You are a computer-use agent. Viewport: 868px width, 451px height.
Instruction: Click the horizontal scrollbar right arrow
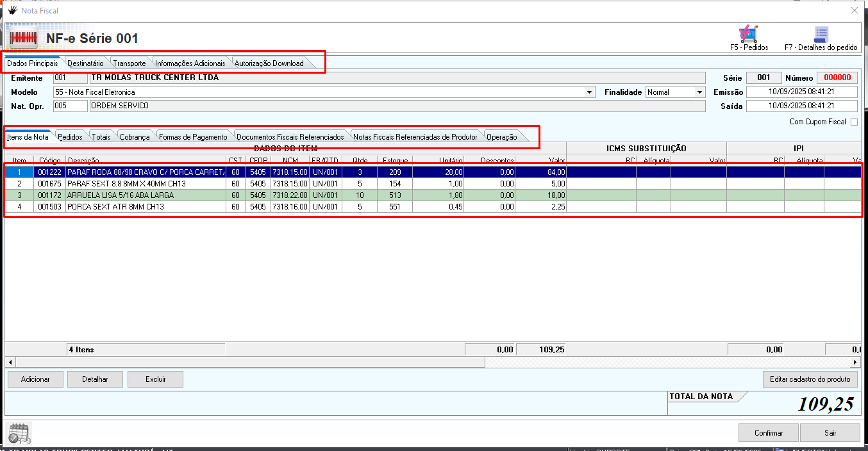[x=855, y=363]
